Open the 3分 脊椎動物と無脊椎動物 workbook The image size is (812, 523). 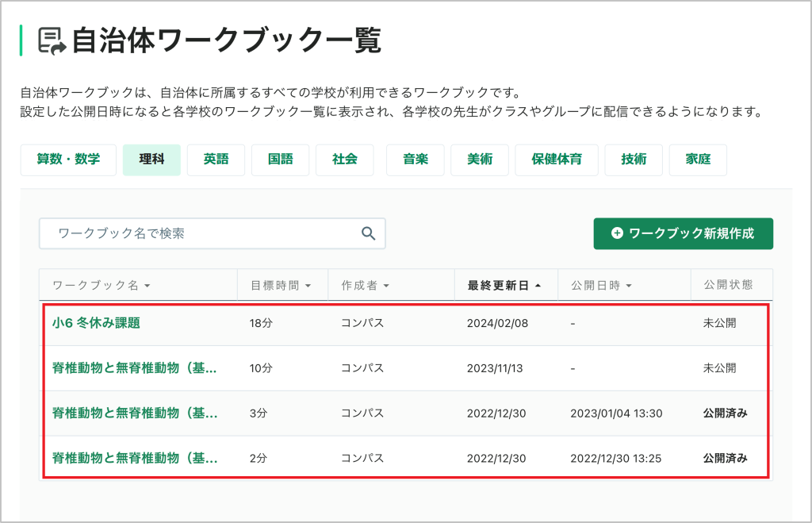click(135, 413)
